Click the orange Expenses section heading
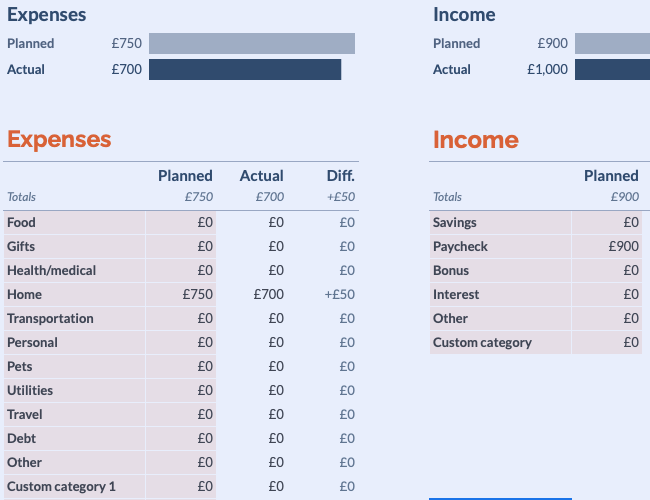Screen dimensions: 650x500 pos(59,140)
